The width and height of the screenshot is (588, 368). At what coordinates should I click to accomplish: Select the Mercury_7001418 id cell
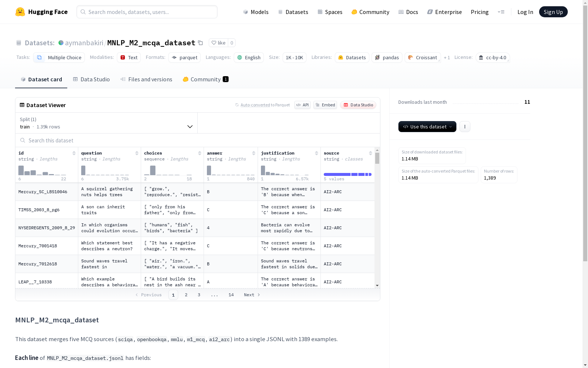[x=47, y=246]
